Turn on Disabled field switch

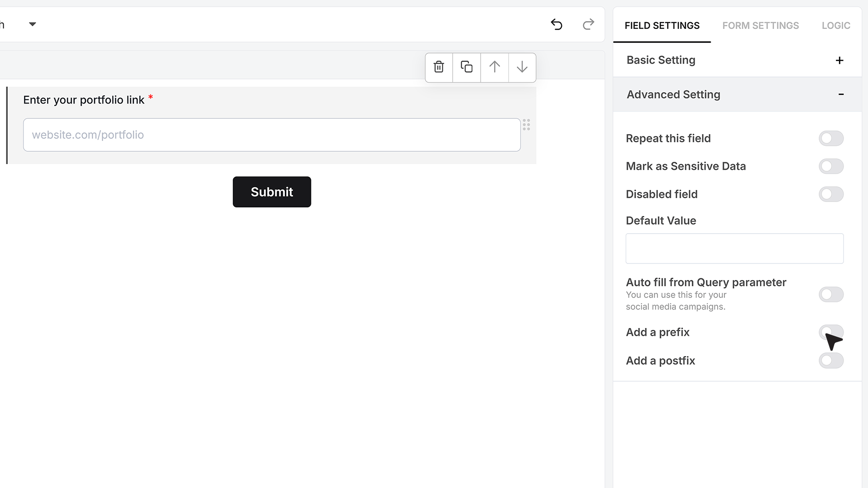(831, 194)
